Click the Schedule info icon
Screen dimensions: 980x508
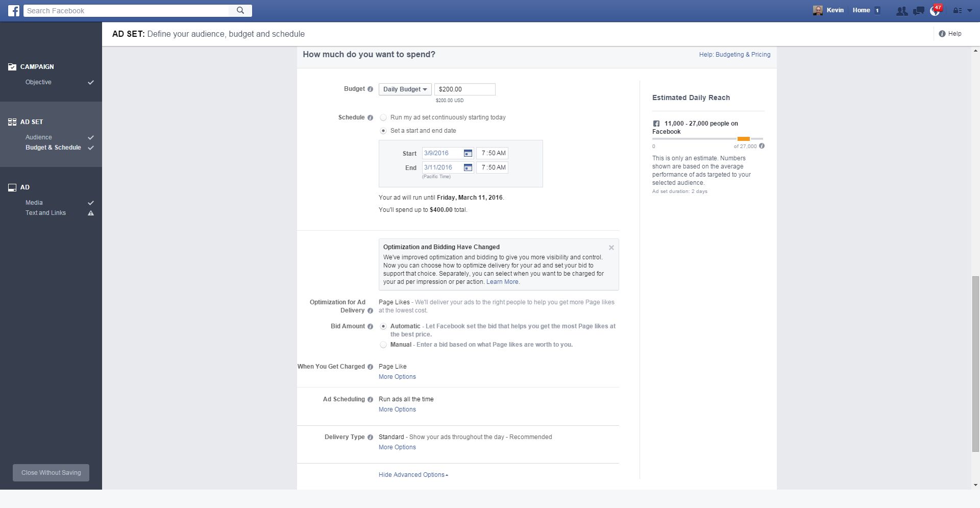[x=370, y=118]
